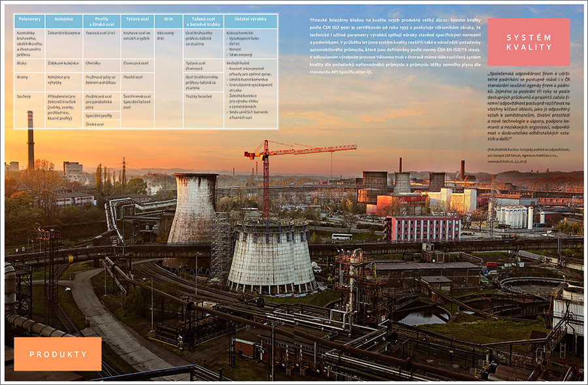Click the 'Vysokopecní koks' list entry
This screenshot has width=588, height=385.
[x=244, y=39]
